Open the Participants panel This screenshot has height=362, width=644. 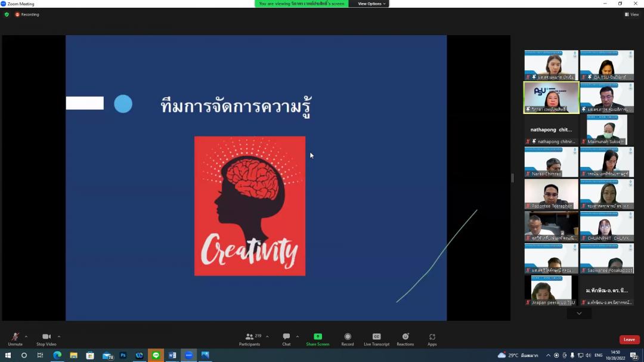pos(250,338)
